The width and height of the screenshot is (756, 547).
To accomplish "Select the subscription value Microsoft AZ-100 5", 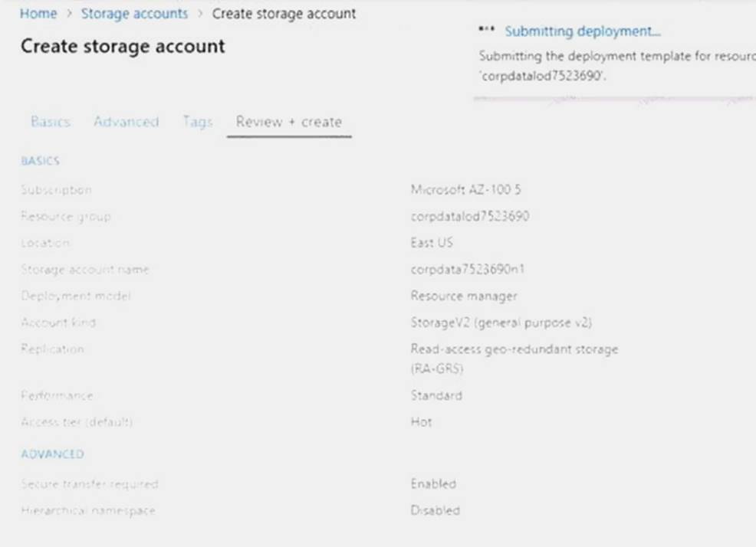I will pos(465,190).
